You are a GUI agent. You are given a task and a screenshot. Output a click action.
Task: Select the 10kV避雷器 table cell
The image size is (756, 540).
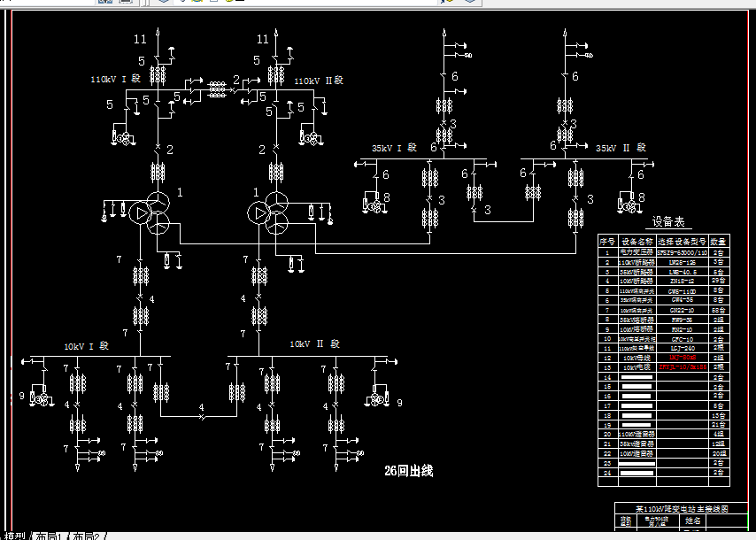tap(636, 453)
